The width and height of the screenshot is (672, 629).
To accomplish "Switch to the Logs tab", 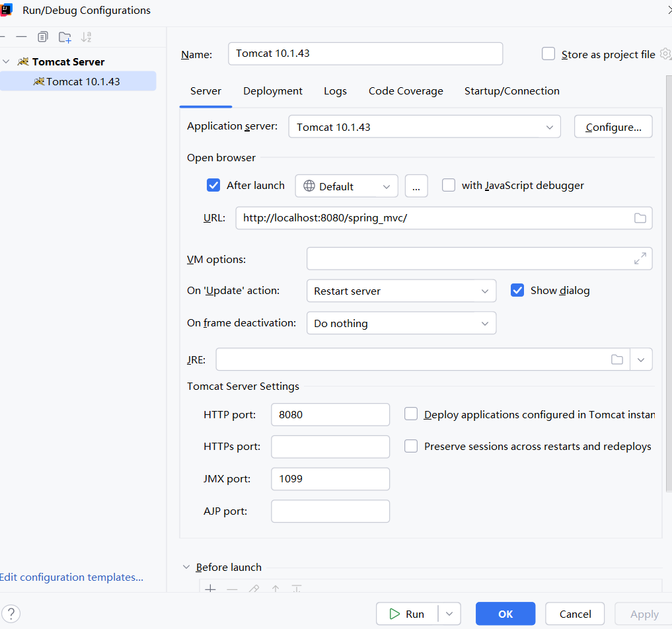I will pyautogui.click(x=335, y=91).
